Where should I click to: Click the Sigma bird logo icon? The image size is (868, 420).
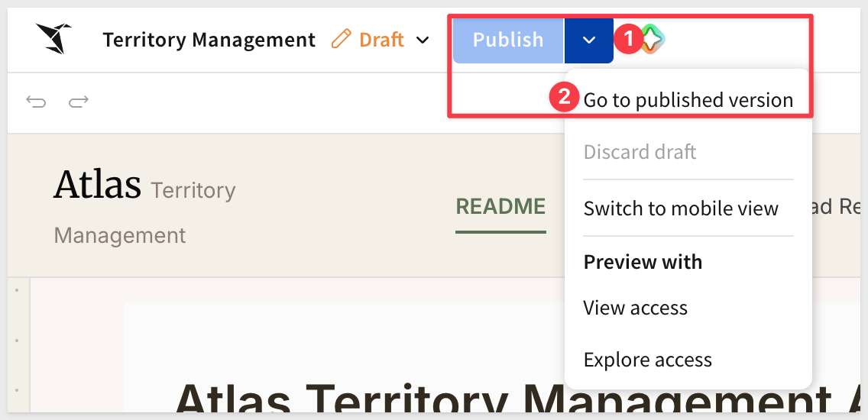coord(53,39)
